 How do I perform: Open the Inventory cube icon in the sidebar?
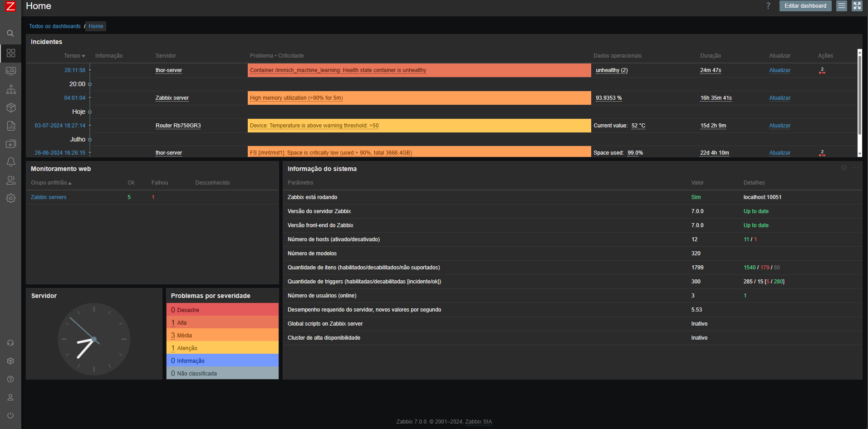tap(10, 107)
